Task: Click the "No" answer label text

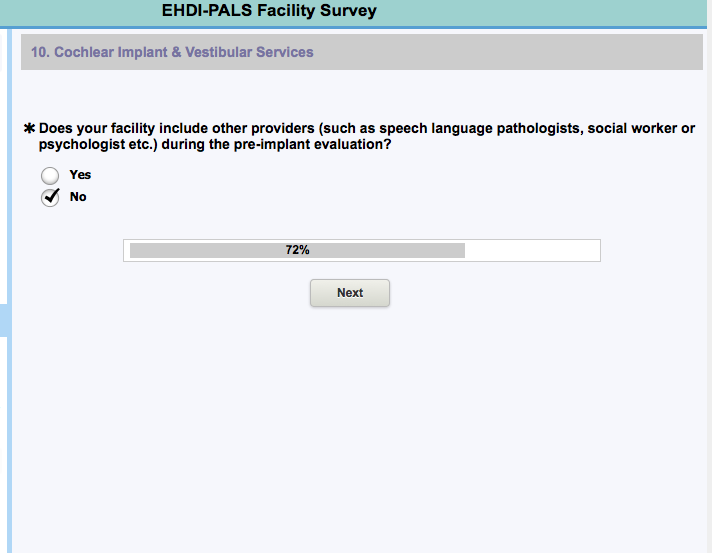Action: 78,197
